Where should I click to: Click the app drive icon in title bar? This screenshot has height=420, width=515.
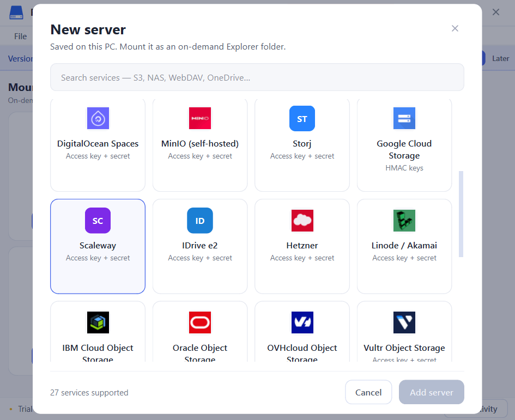[16, 12]
